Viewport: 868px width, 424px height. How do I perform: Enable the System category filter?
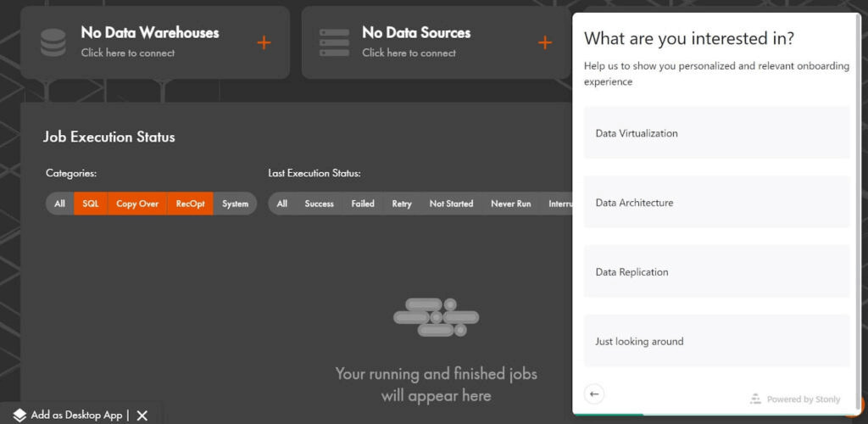(x=235, y=204)
